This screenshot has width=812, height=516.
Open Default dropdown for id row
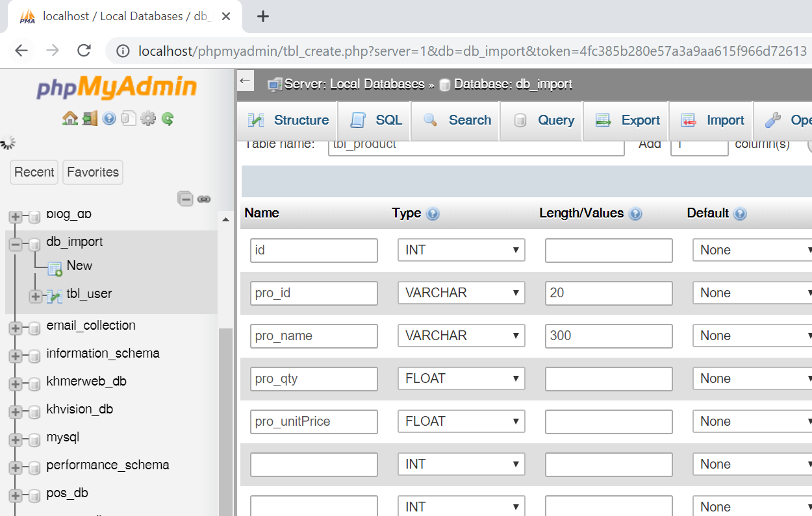(752, 250)
